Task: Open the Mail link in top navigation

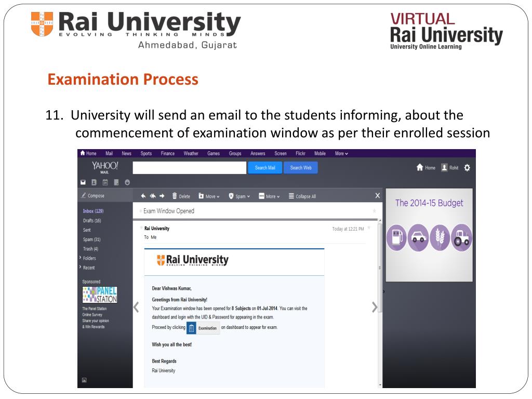Action: point(109,153)
